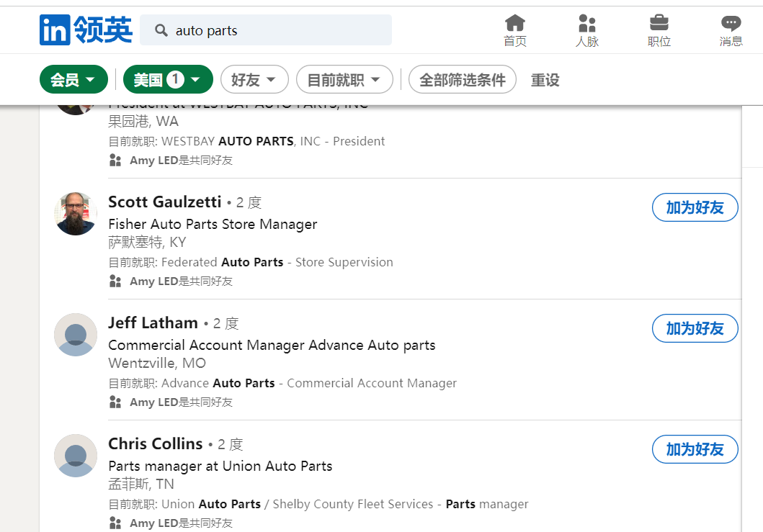The height and width of the screenshot is (532, 763).
Task: Click location text Wentzville, MO
Action: coord(157,364)
